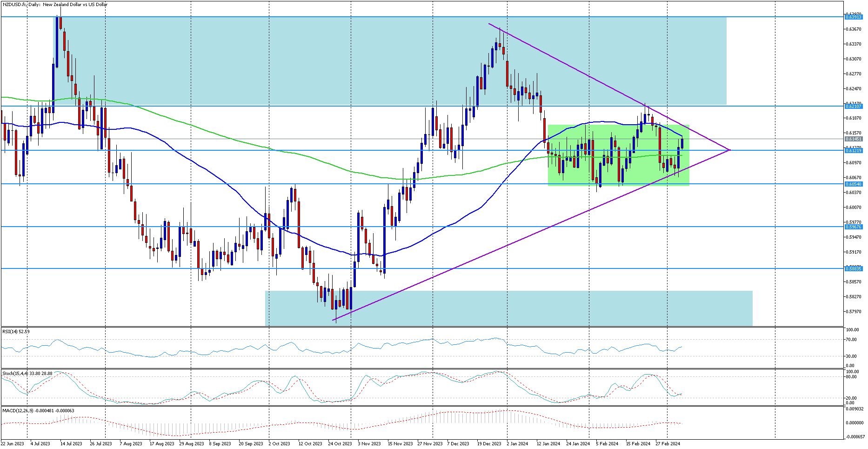Click the 0.58270 price scale label
This screenshot has height=449, width=868.
(854, 297)
